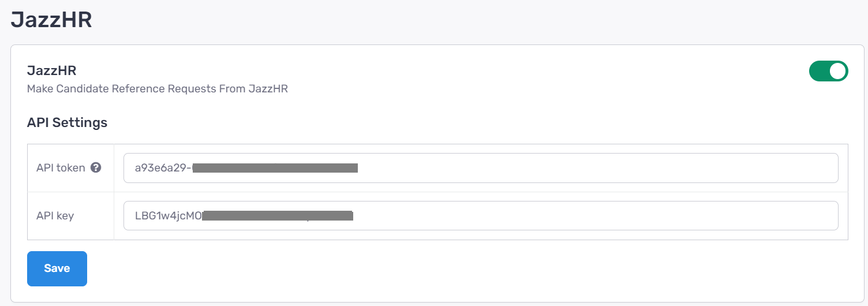Click the bold JazzHR card heading
Image resolution: width=868 pixels, height=306 pixels.
coord(52,70)
